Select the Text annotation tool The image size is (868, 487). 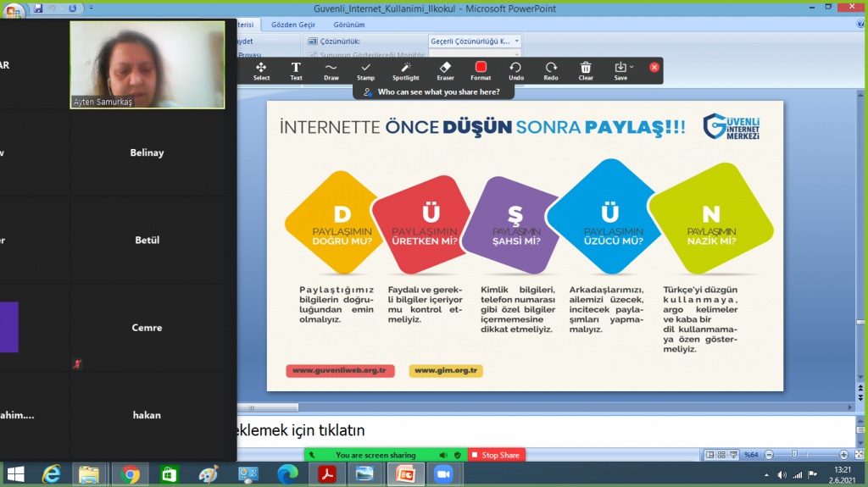(x=296, y=69)
